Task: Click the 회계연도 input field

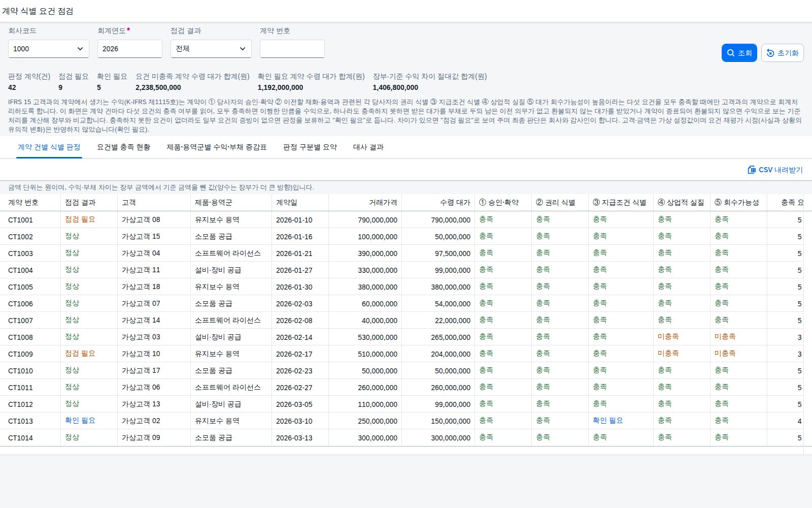Action: [x=130, y=49]
